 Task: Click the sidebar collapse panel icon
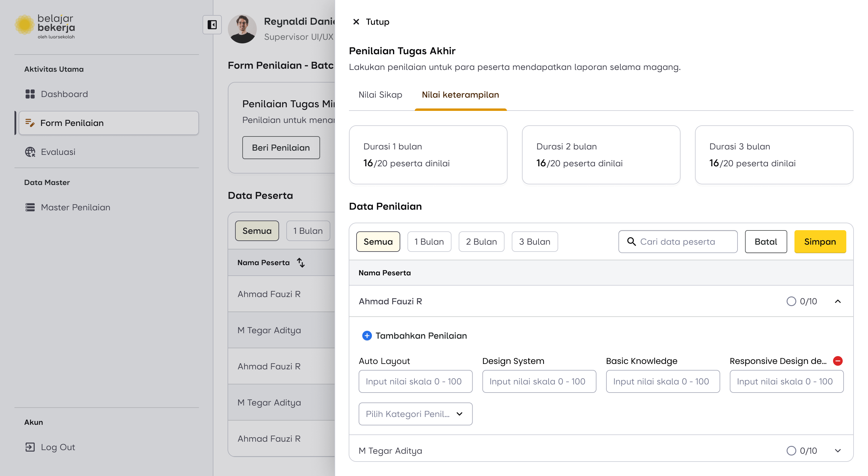pyautogui.click(x=212, y=25)
